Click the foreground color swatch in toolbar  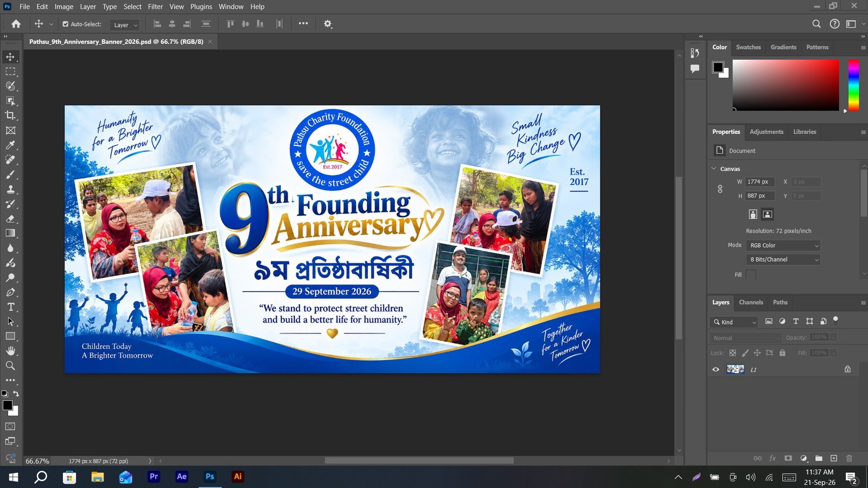(x=8, y=405)
